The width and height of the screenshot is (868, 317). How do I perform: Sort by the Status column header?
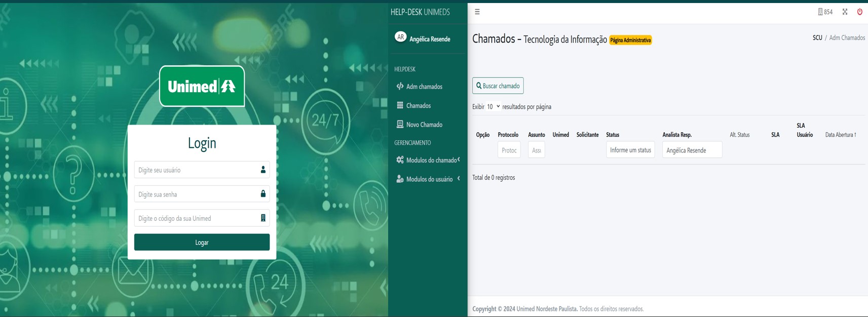click(x=613, y=135)
